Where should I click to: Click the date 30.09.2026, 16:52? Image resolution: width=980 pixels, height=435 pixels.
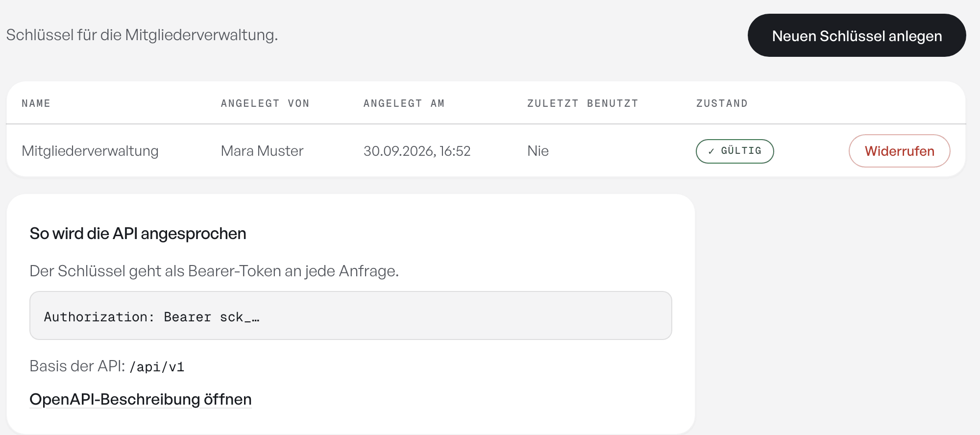pyautogui.click(x=417, y=151)
